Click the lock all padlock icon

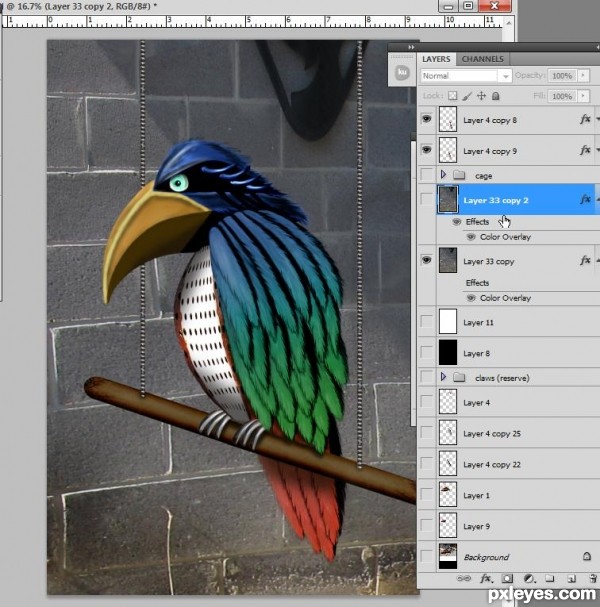tap(495, 96)
